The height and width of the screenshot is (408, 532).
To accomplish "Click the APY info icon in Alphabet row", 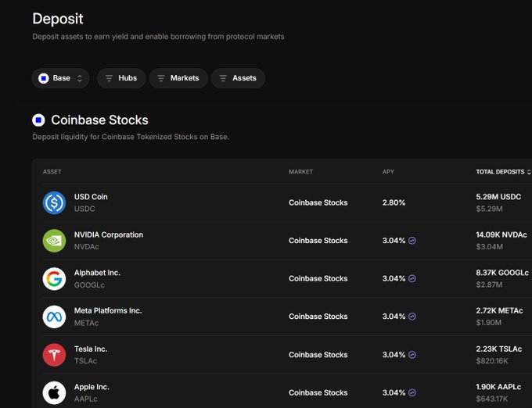I will tap(412, 278).
